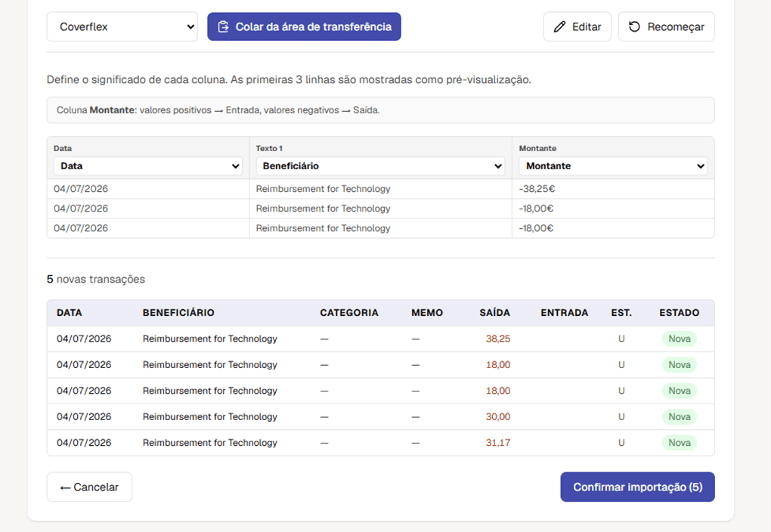
Task: Click the pencil icon on Editar
Action: tap(559, 26)
